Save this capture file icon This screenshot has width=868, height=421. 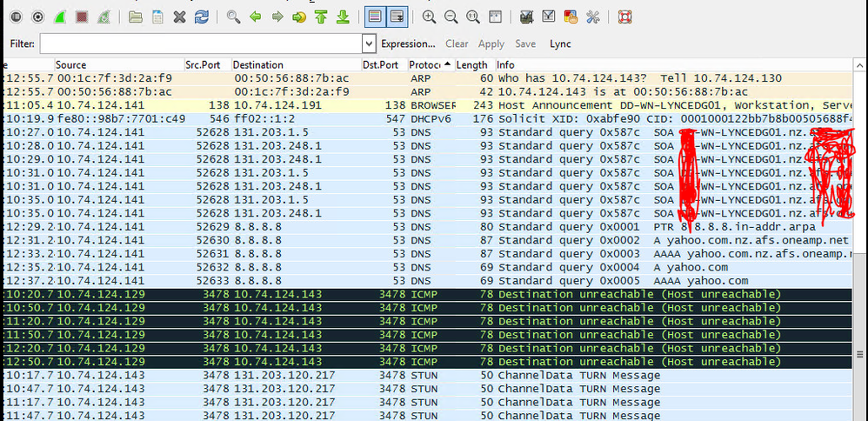[x=157, y=17]
